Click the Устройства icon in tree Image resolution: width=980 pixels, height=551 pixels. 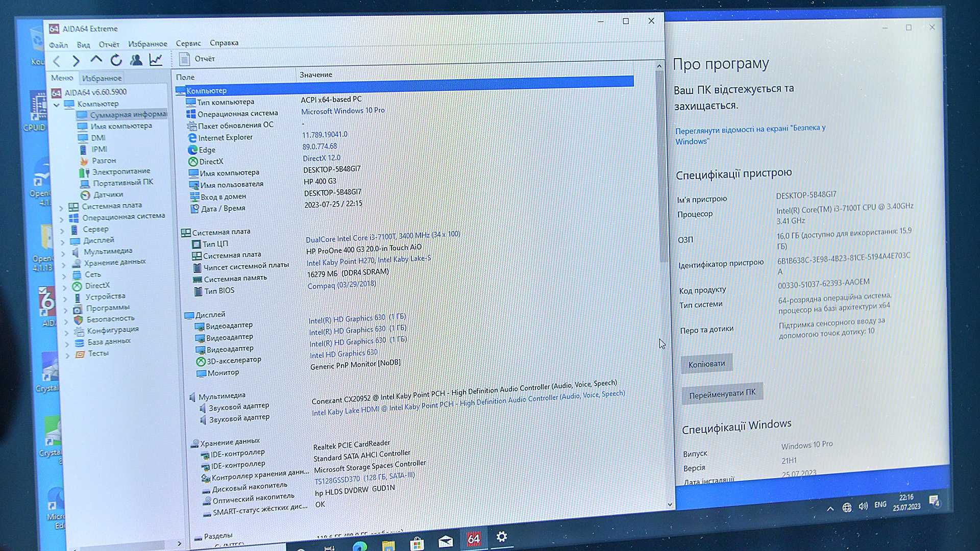click(77, 297)
